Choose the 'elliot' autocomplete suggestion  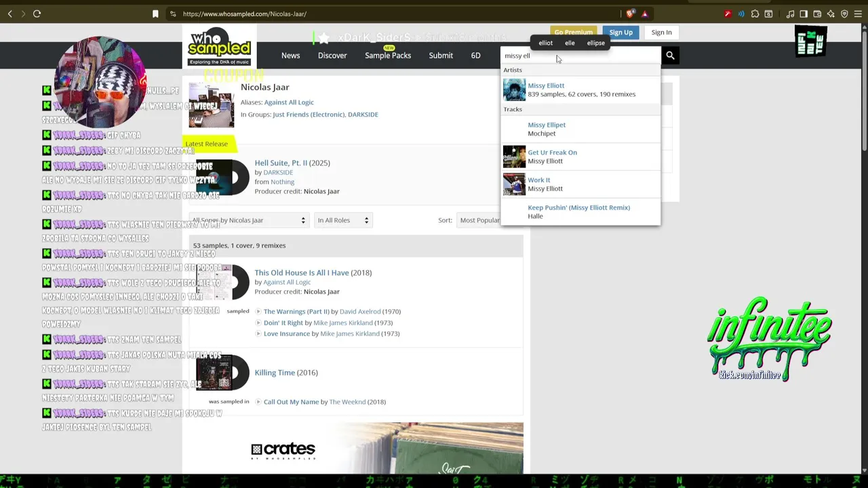[545, 43]
